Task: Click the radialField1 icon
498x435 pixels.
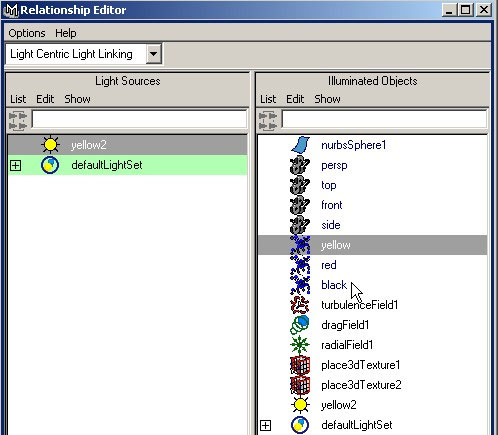Action: (x=300, y=345)
